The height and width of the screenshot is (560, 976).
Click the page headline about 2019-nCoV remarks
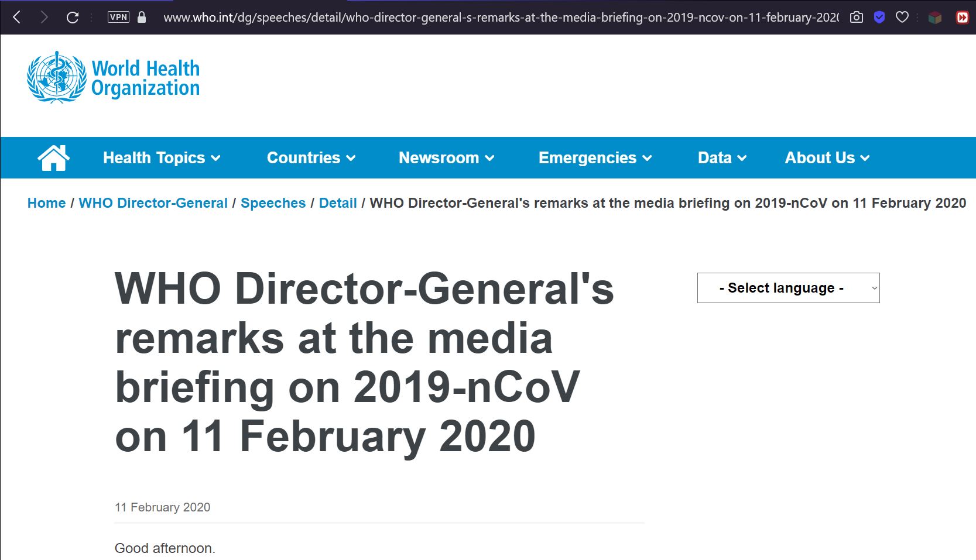click(x=364, y=362)
